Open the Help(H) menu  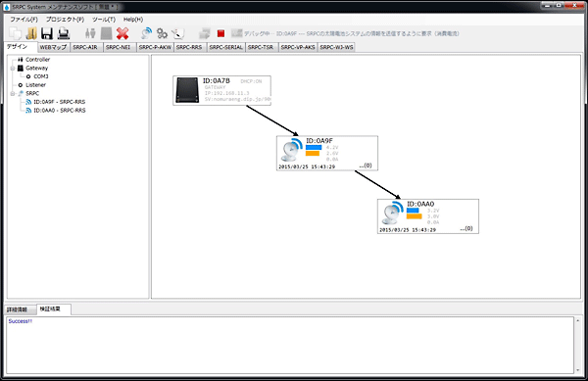[133, 20]
